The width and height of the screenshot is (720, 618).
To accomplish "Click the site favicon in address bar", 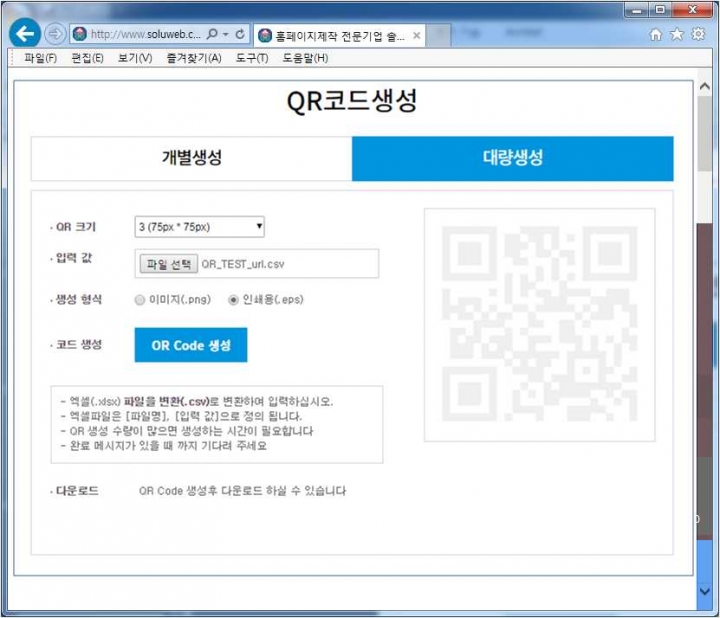I will pos(80,34).
